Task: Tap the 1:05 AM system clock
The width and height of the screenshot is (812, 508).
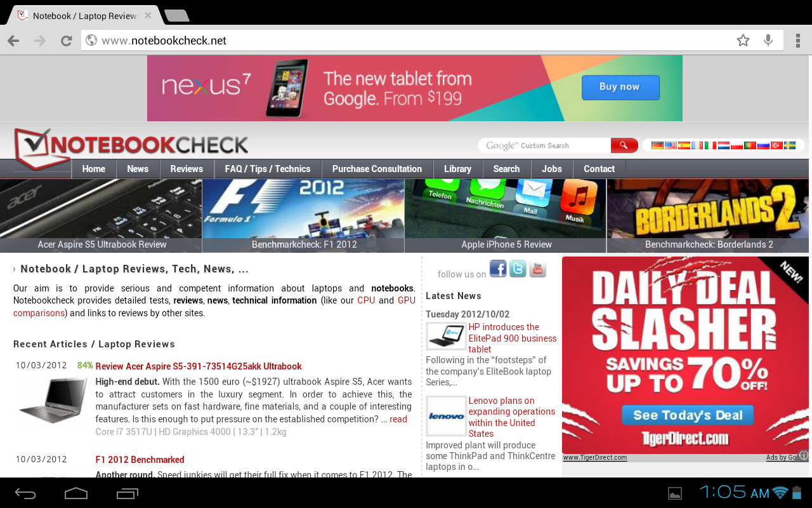Action: pos(734,492)
